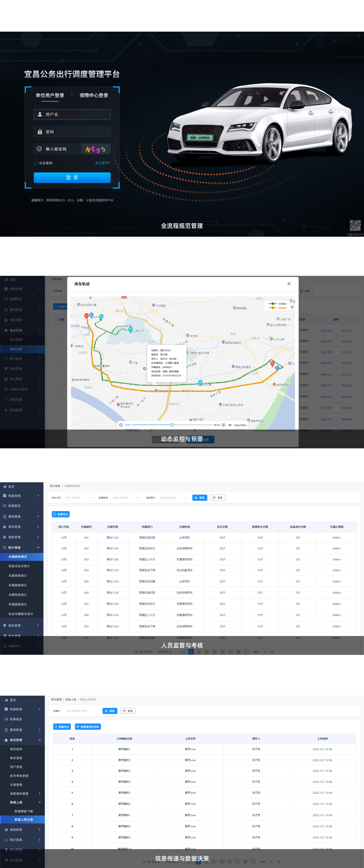Click 费用管理 icon in statistics screen sidebar

[4, 517]
